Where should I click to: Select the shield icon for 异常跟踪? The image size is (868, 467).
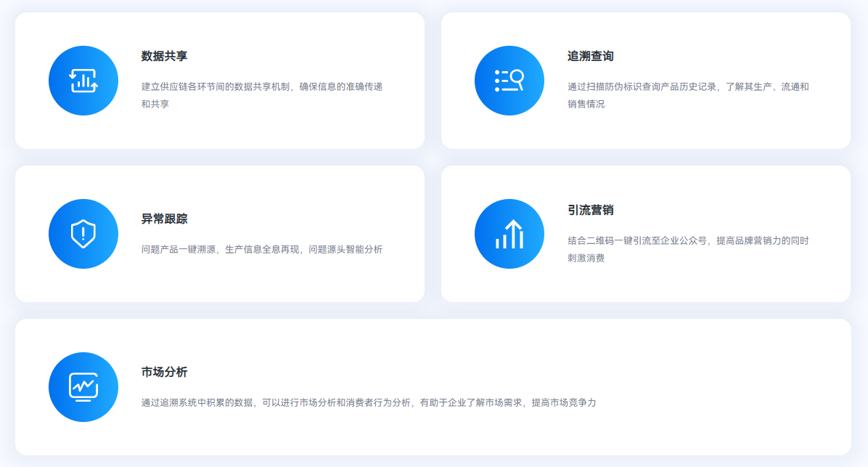(x=83, y=234)
